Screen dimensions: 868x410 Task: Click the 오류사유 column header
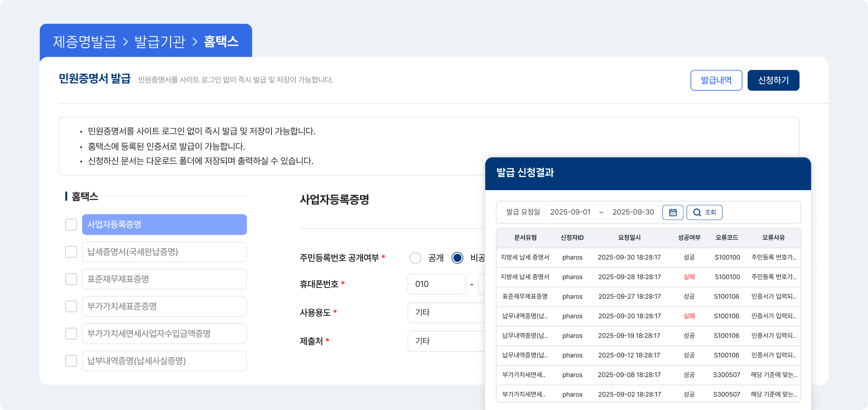[773, 238]
